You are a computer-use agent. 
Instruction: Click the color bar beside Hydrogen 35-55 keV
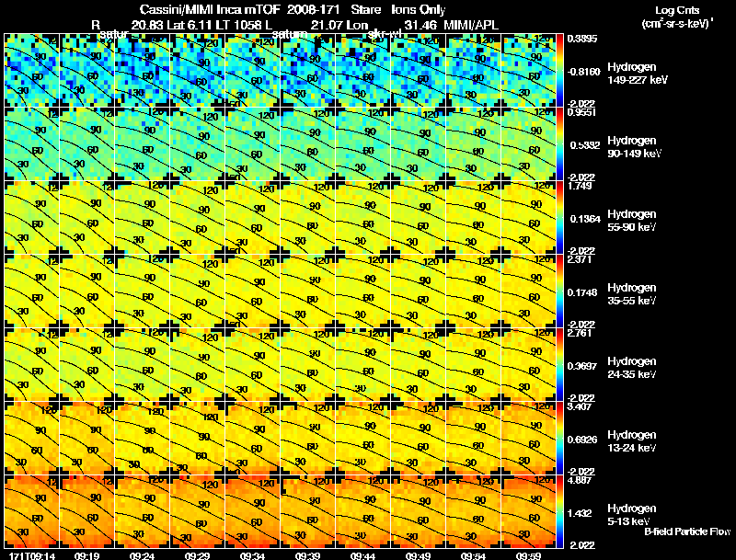tap(559, 291)
